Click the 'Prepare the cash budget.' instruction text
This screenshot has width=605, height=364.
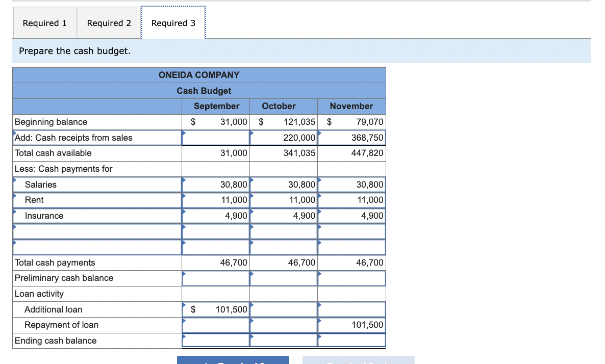75,51
